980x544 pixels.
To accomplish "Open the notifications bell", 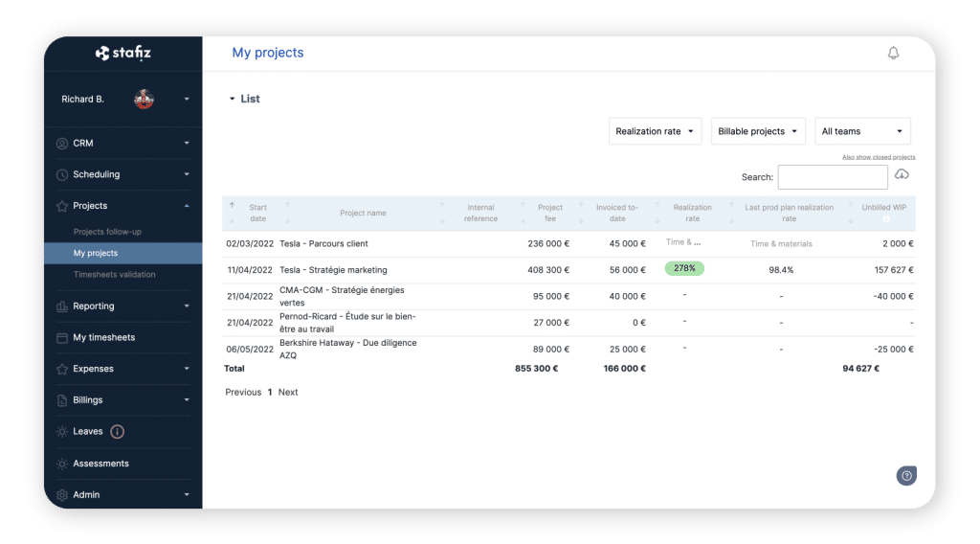I will 893,53.
